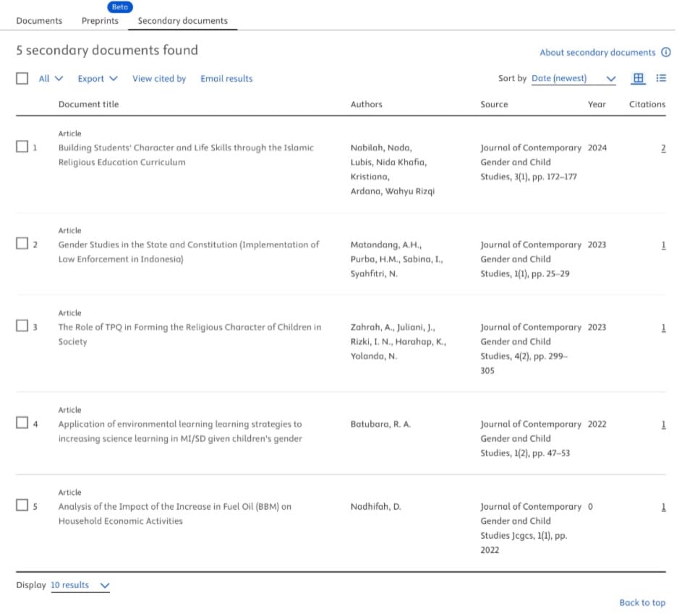The width and height of the screenshot is (695, 616).
Task: Open citations count for Building Students' Character article
Action: pos(663,147)
